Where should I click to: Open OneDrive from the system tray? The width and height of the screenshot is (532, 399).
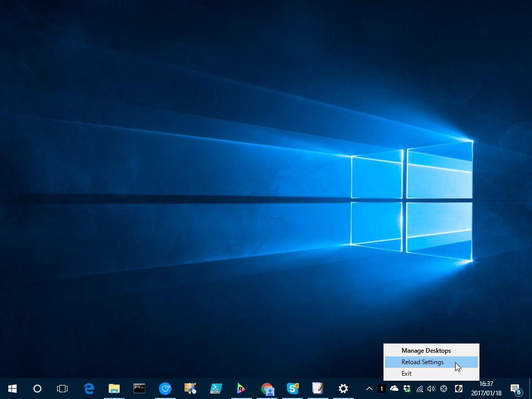point(394,388)
